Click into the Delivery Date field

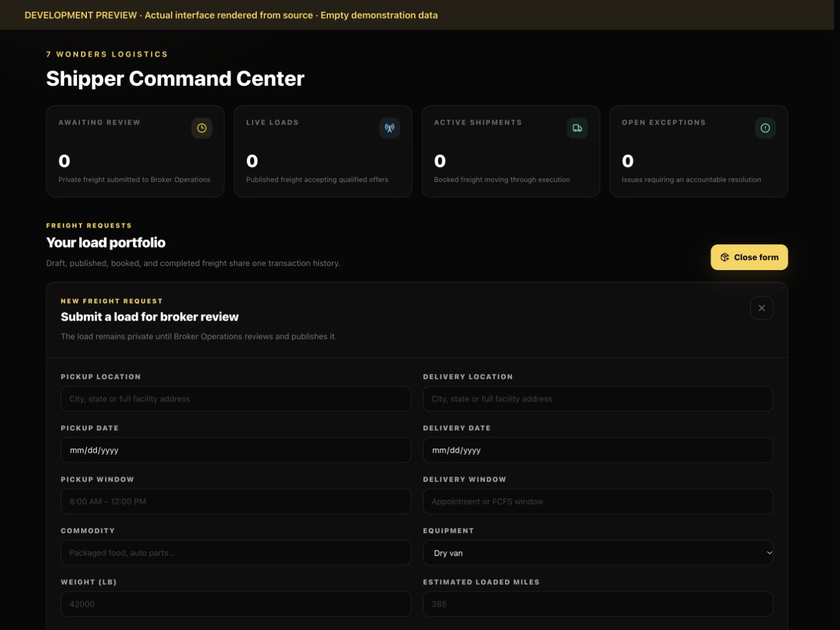[x=598, y=450]
